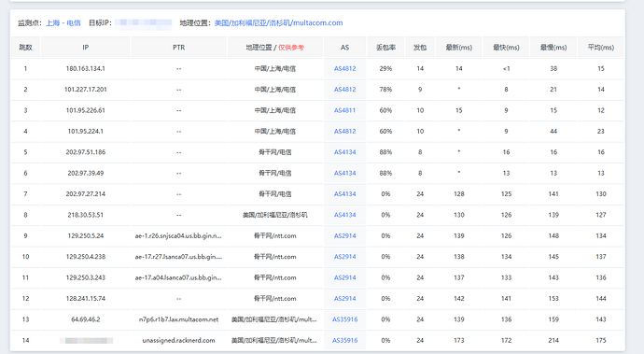Open the AS4811 link

[x=345, y=110]
